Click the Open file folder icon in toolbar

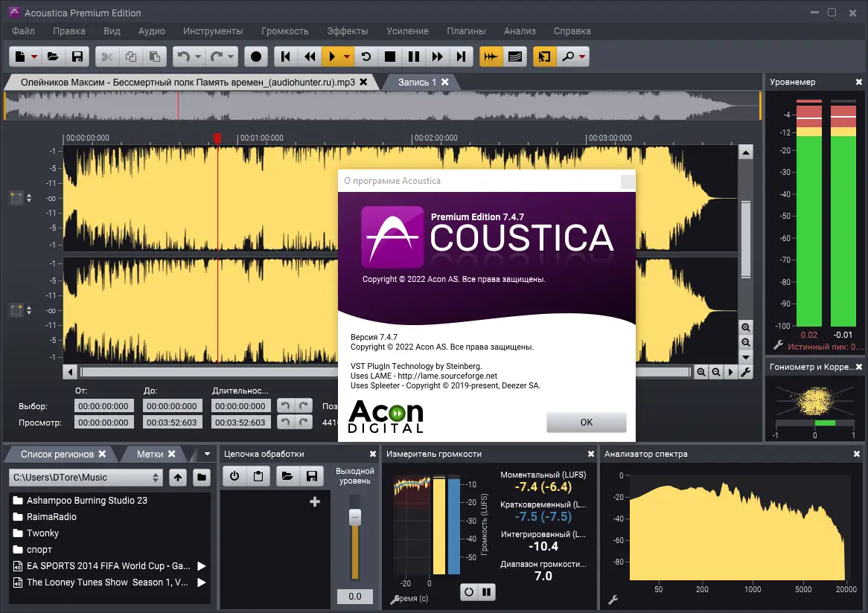(x=53, y=57)
